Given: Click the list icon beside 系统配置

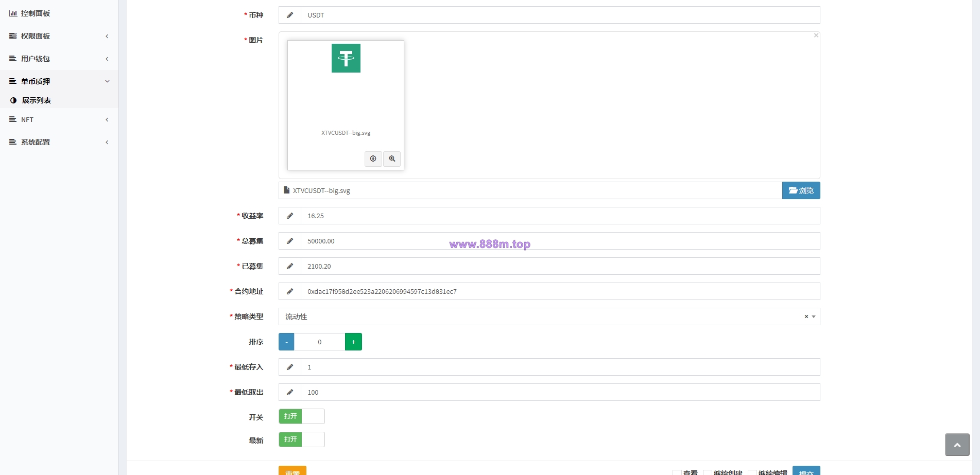Looking at the screenshot, I should (13, 142).
